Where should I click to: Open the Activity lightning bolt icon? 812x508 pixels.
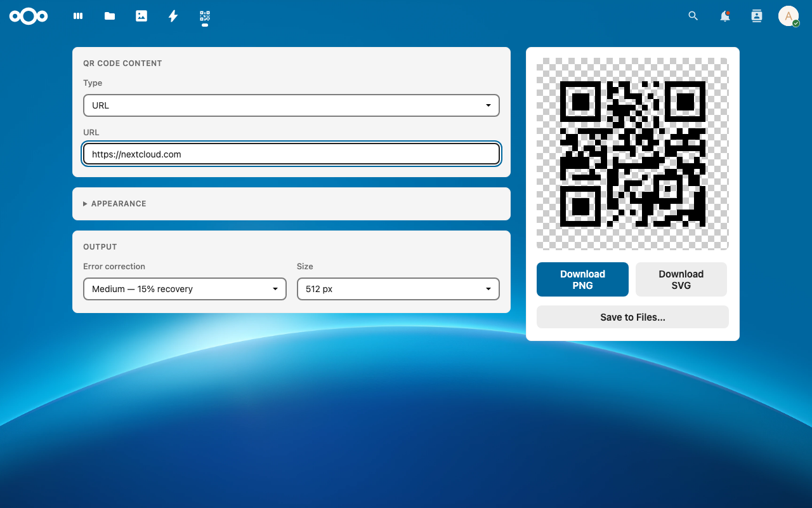tap(173, 16)
